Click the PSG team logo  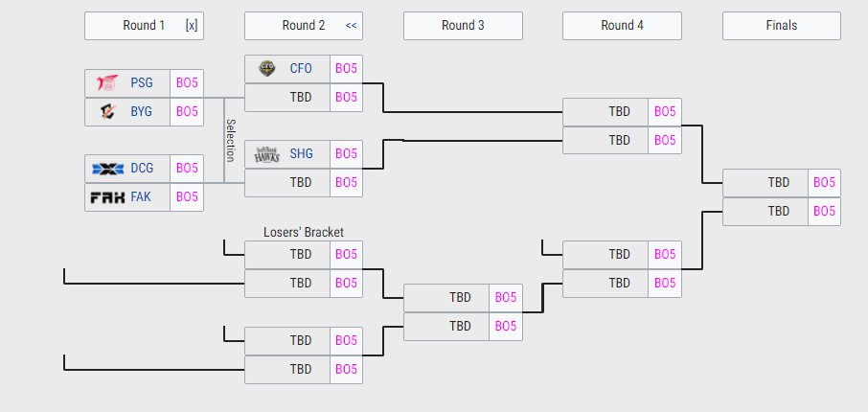pos(107,83)
